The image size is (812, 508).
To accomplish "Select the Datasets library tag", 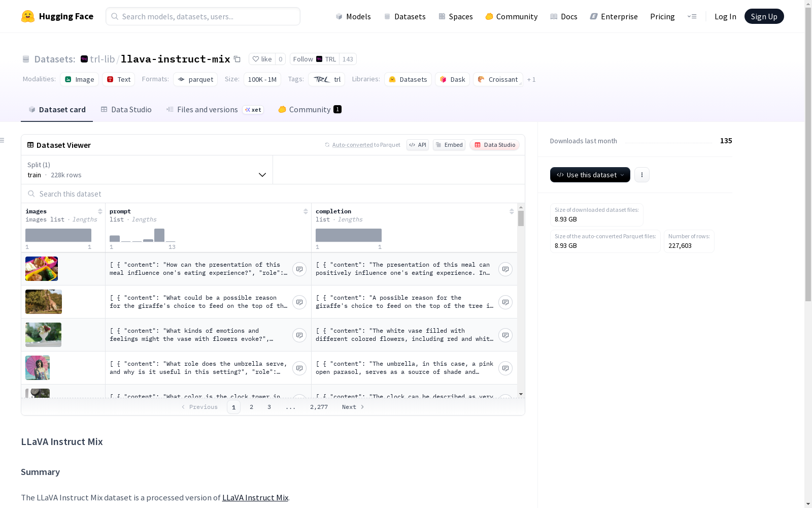I will pos(408,79).
